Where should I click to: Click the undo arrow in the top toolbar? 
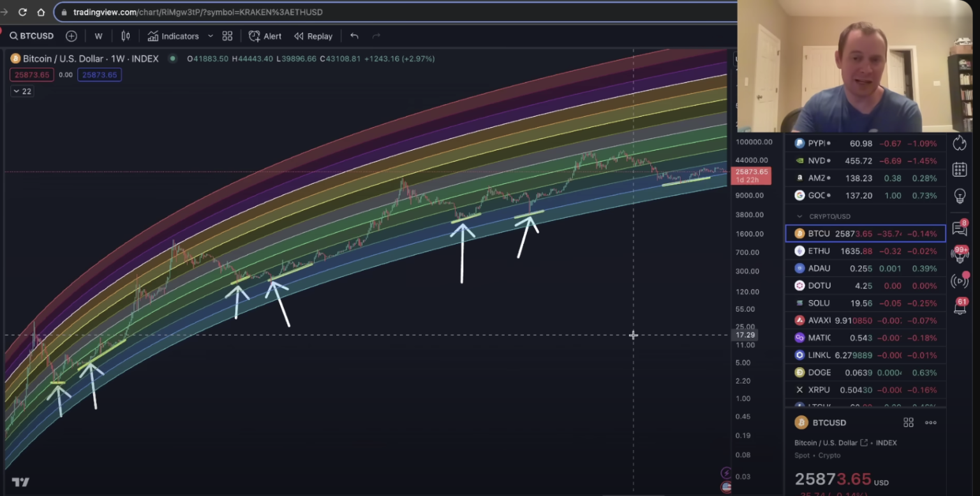coord(354,36)
